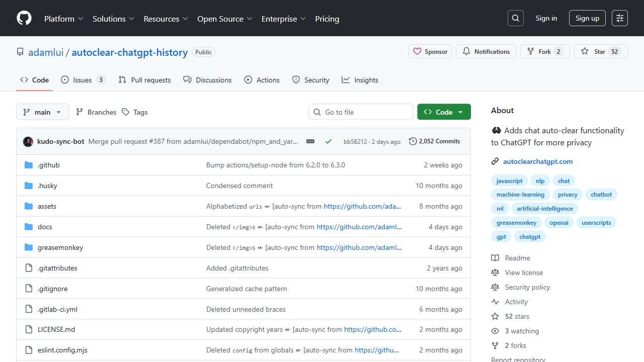Screen dimensions: 644x362
Task: Open the main branch dropdown
Action: tap(42, 112)
